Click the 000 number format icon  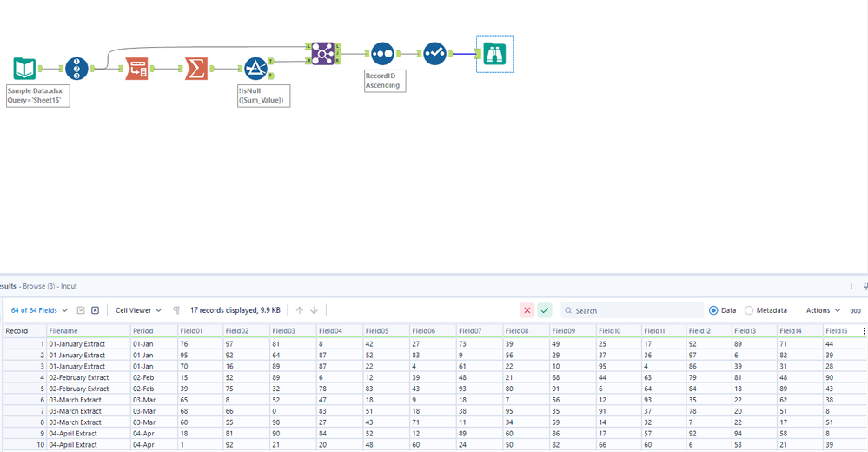pyautogui.click(x=855, y=311)
